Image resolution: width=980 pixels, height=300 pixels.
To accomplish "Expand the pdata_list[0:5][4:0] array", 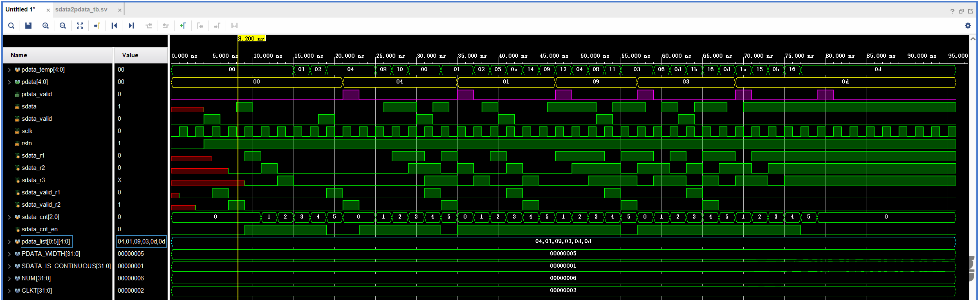I will (x=9, y=242).
